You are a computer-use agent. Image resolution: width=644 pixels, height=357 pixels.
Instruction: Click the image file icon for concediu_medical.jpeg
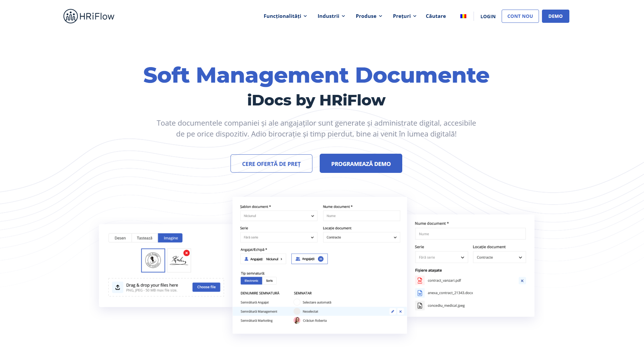[x=420, y=305]
